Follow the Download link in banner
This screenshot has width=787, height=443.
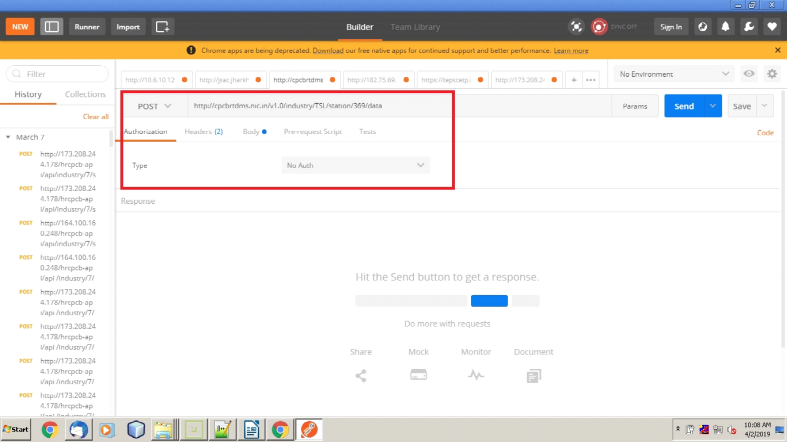[x=328, y=51]
